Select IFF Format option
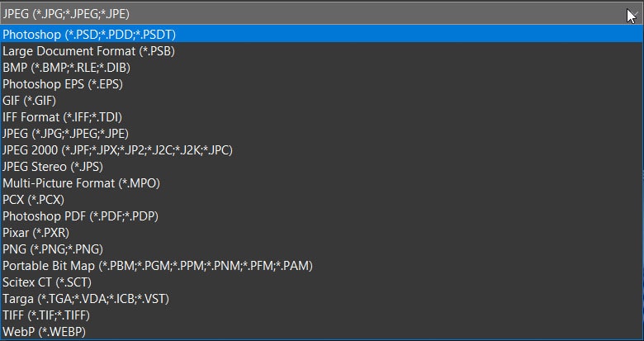Image resolution: width=644 pixels, height=341 pixels. point(322,117)
